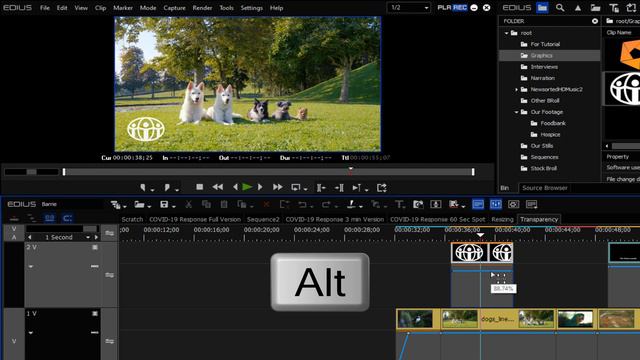The height and width of the screenshot is (360, 640).
Task: Click the Move up folder arrow icon
Action: tap(578, 7)
